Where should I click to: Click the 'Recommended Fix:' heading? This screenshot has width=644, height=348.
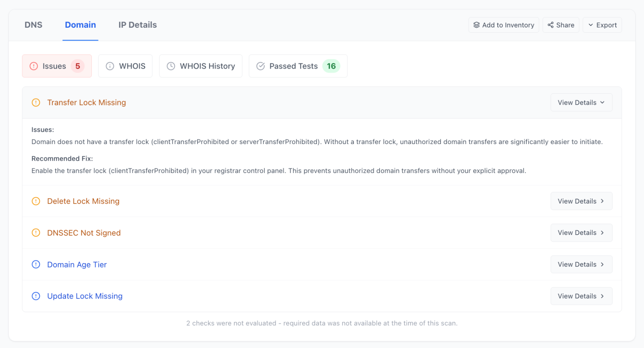click(62, 159)
